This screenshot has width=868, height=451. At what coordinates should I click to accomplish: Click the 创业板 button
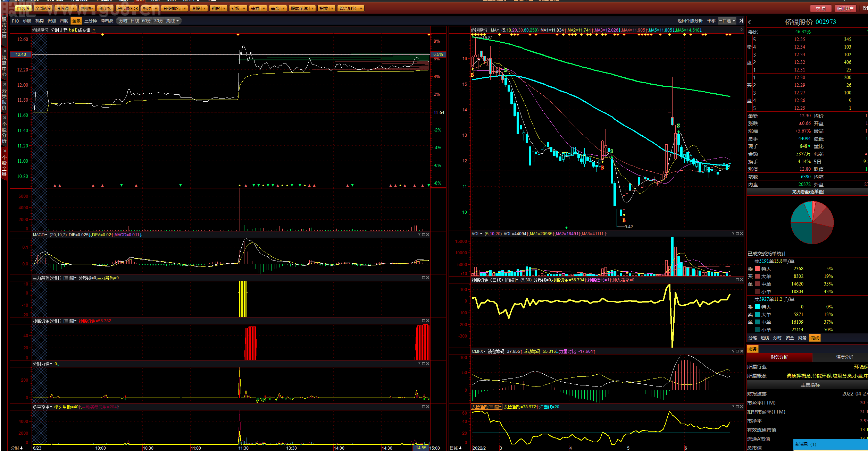point(86,8)
